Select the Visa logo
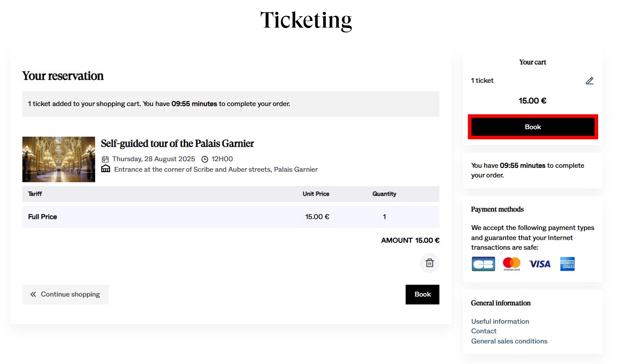This screenshot has height=364, width=617. coord(539,264)
